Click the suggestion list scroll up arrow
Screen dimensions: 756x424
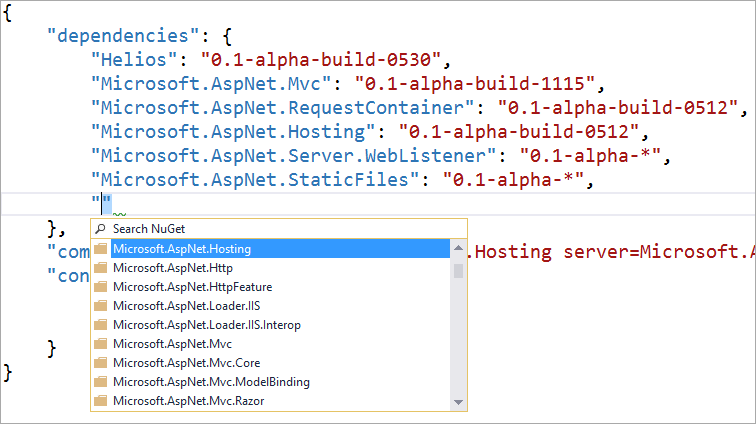pos(458,248)
